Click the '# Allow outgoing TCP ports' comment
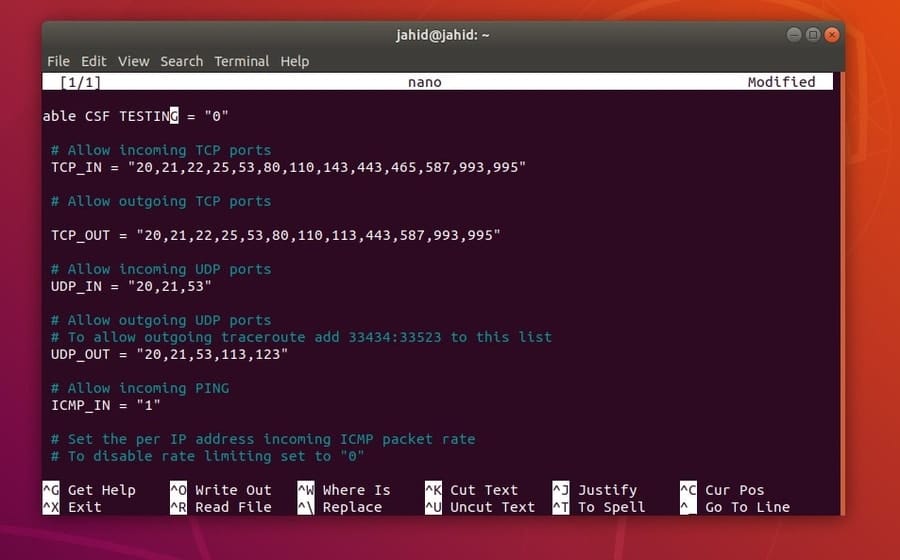Screen dimensions: 900x560 (x=161, y=201)
